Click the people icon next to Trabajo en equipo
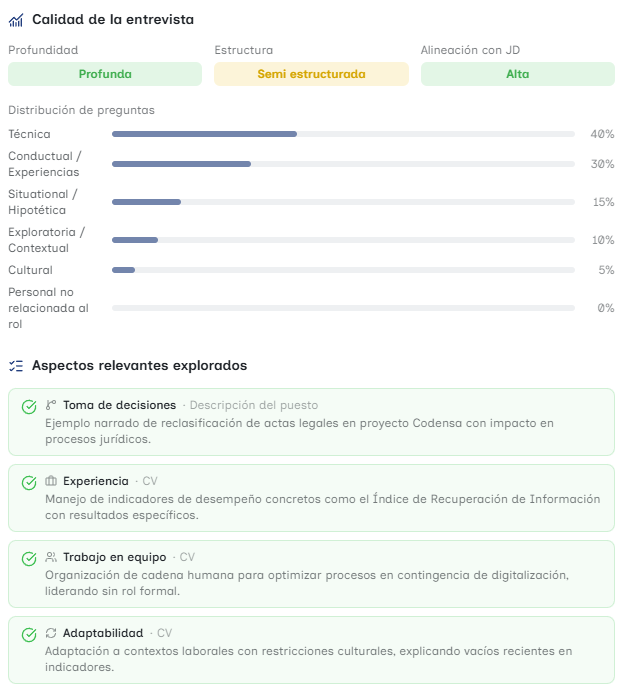Screen dimensions: 631x694 click(51, 557)
